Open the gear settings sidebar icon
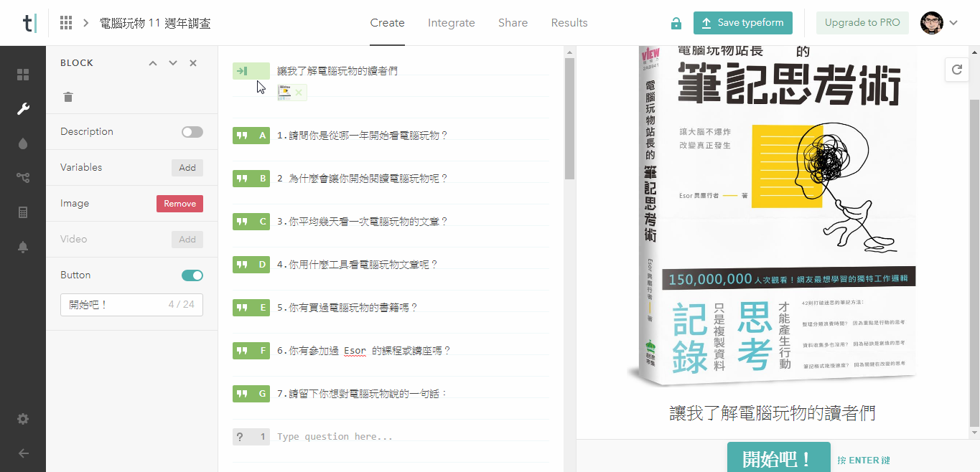 point(23,419)
